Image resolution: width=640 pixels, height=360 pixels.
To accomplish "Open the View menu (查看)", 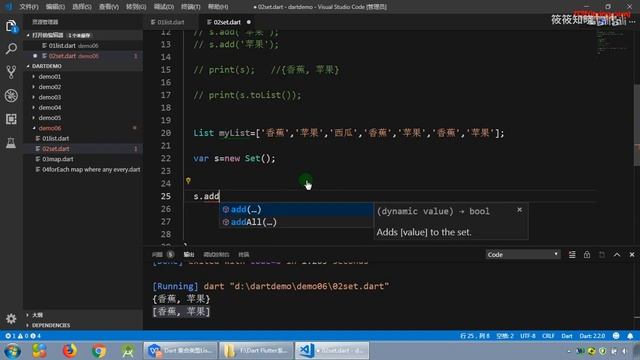I will 109,7.
